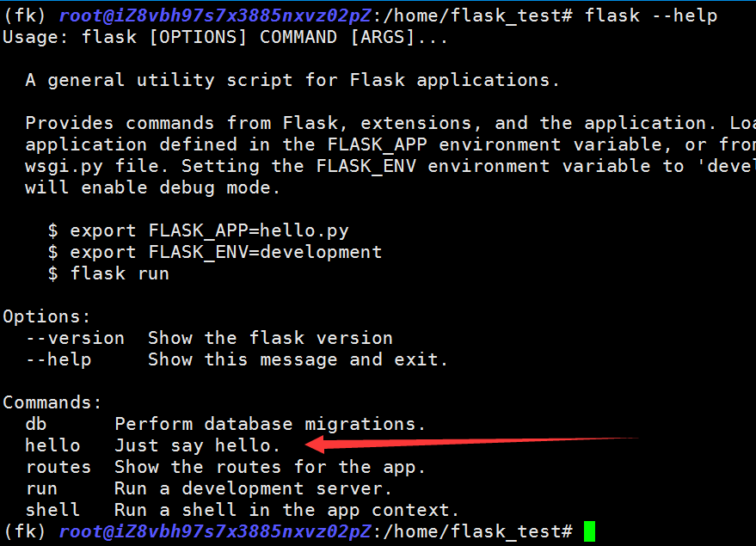Screen dimensions: 756x546
Task: Click the '$ flask run' example line
Action: (108, 273)
